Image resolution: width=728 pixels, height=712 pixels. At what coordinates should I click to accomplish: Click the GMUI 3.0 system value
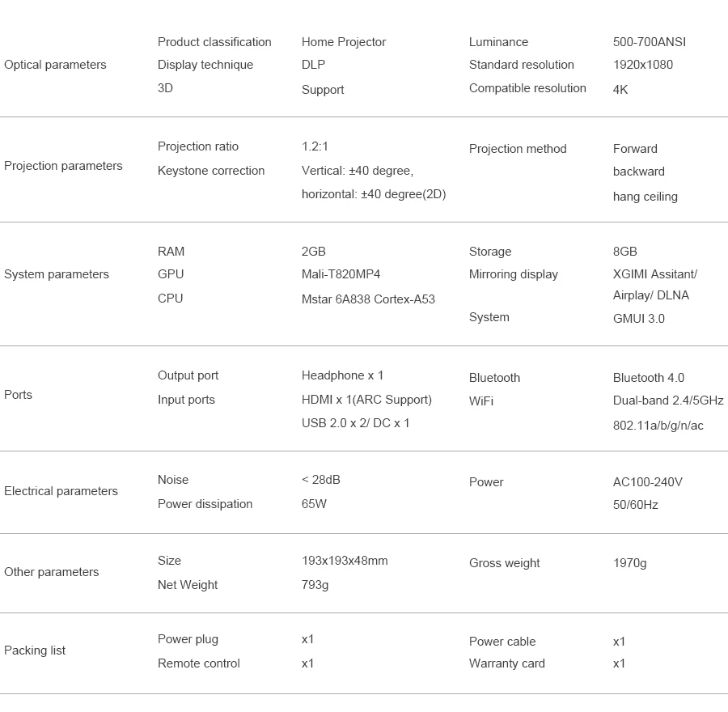pyautogui.click(x=639, y=319)
